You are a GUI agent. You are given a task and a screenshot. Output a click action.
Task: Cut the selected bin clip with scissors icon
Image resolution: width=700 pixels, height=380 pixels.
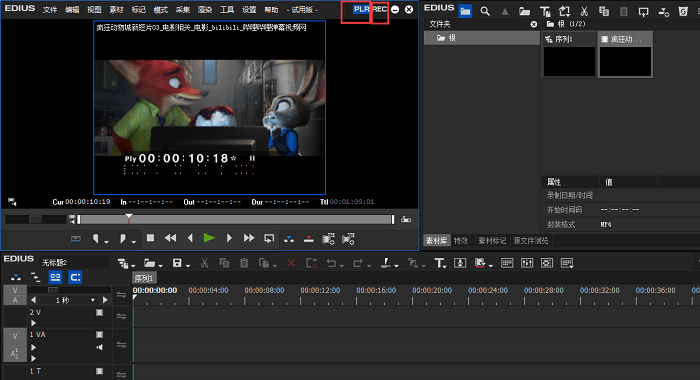584,11
